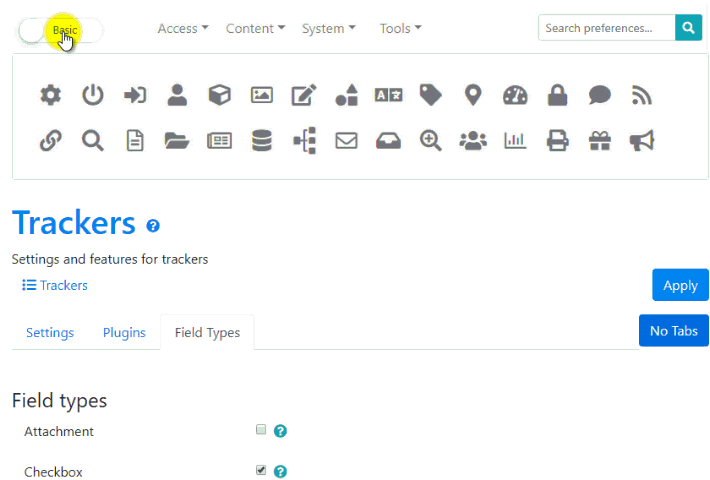Switch to the Settings tab

click(50, 333)
